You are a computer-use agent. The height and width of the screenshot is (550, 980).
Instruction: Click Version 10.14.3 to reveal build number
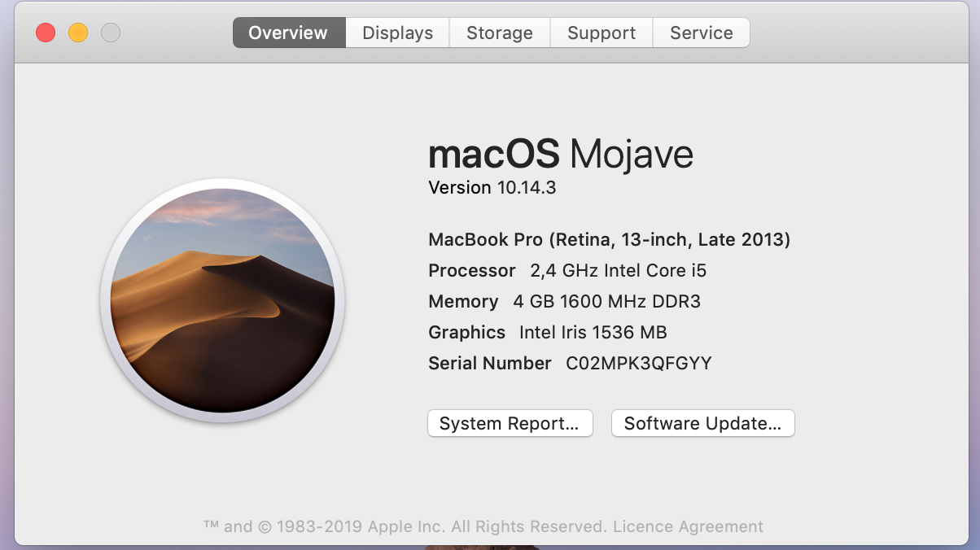pos(492,188)
